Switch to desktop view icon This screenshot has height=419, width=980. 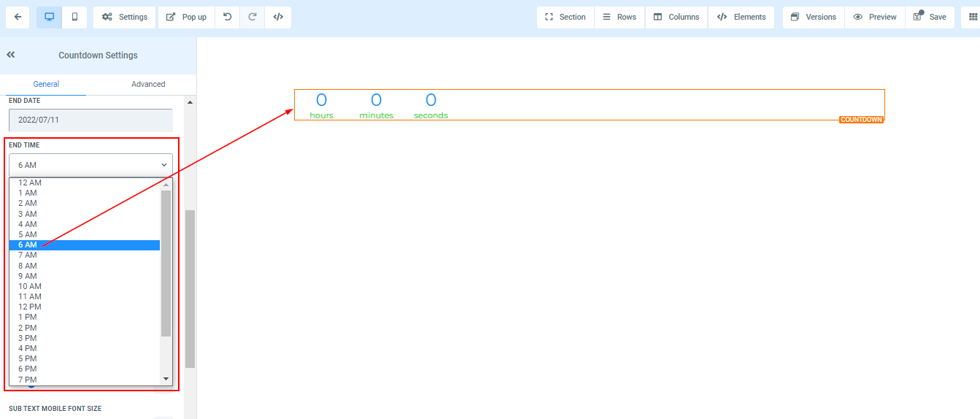(x=49, y=17)
